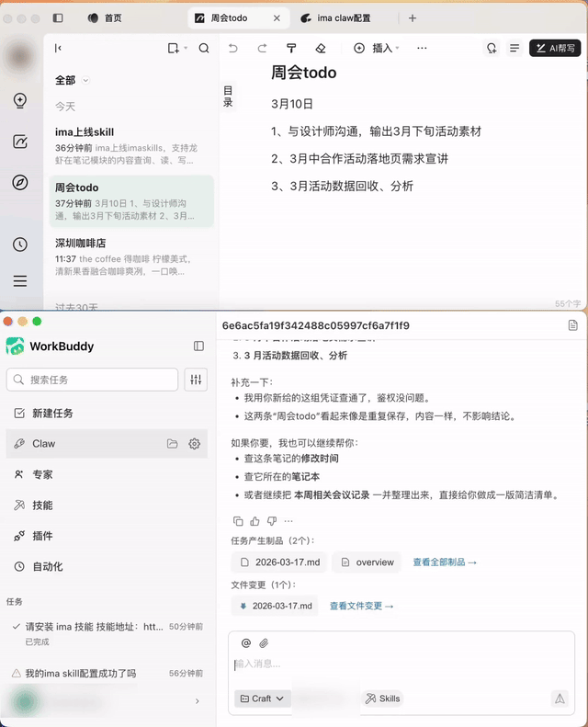Open the Claw settings gear
Viewport: 588px width, 727px height.
click(x=195, y=444)
